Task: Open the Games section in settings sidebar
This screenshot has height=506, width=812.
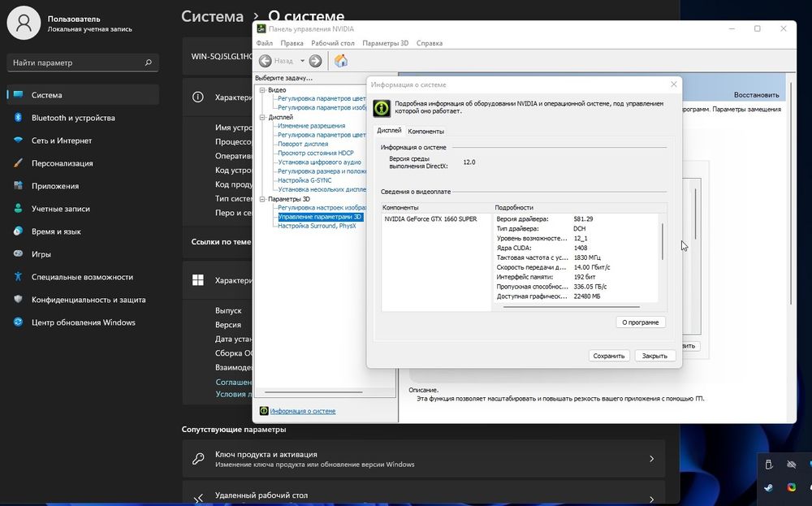Action: [x=41, y=254]
